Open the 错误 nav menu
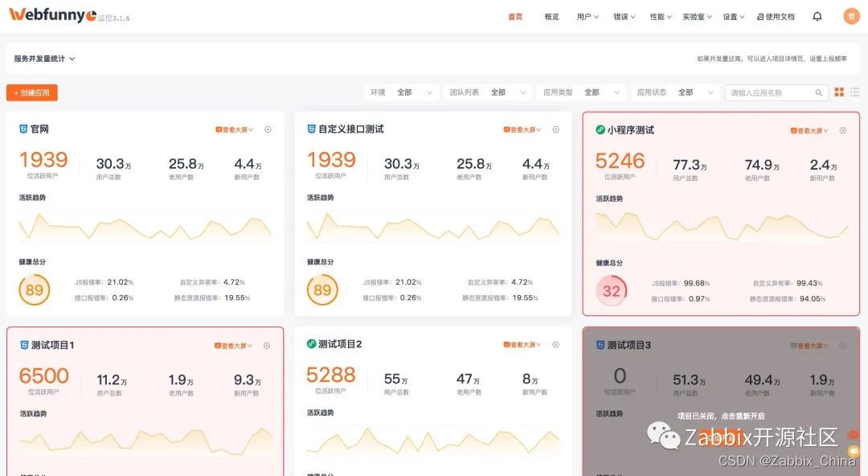Viewport: 868px width, 476px height. [624, 17]
